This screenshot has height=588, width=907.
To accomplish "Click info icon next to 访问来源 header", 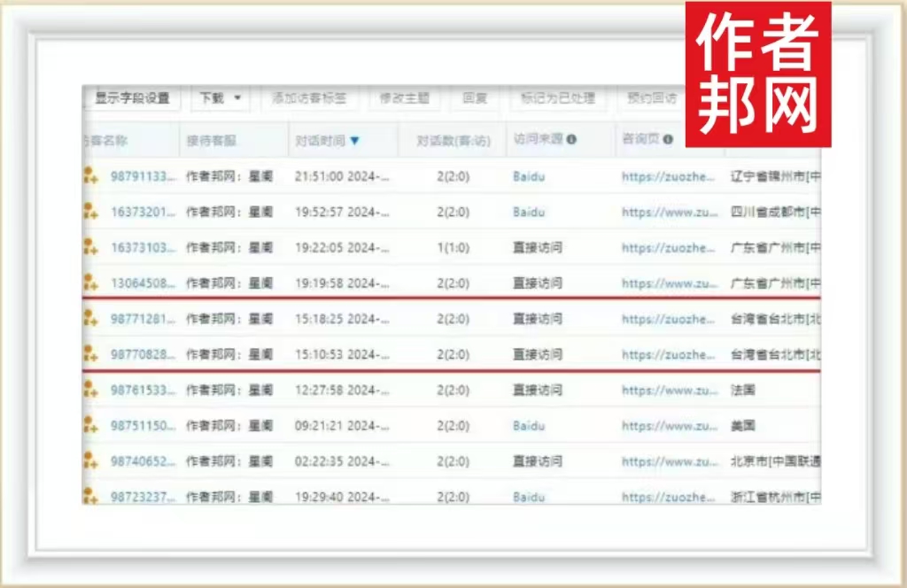I will pyautogui.click(x=571, y=140).
